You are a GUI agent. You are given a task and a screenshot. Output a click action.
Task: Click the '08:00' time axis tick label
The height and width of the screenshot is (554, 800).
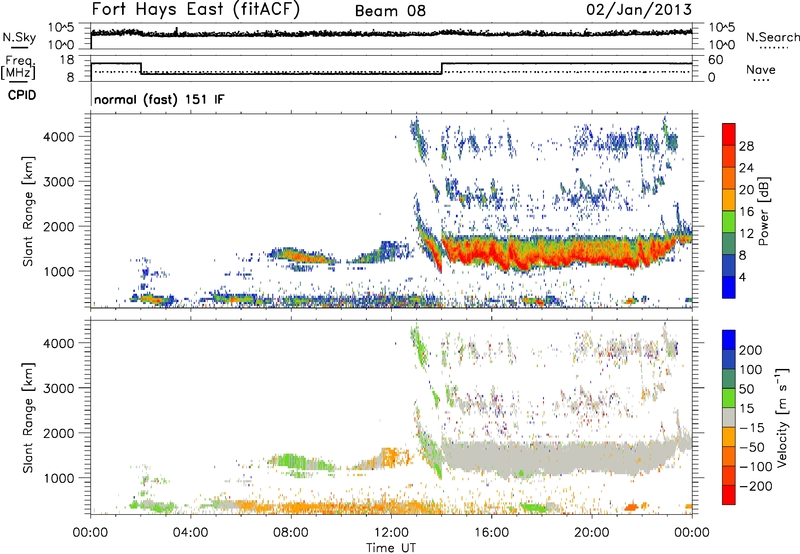[291, 533]
